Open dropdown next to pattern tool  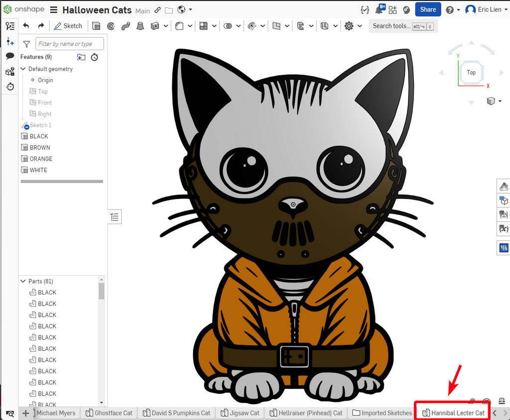[214, 26]
